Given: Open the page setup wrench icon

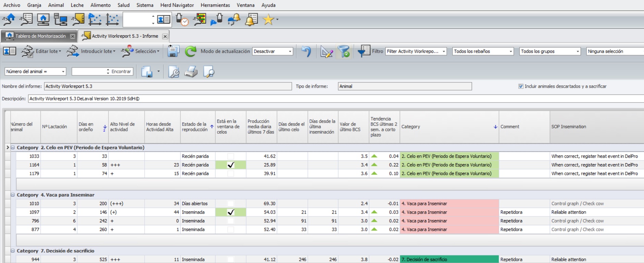Looking at the screenshot, I should 174,72.
